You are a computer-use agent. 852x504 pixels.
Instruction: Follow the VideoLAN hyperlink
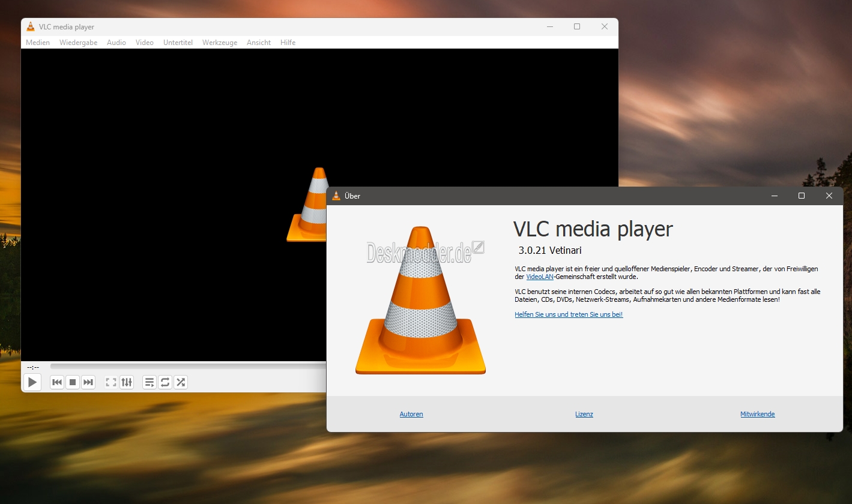pos(540,277)
